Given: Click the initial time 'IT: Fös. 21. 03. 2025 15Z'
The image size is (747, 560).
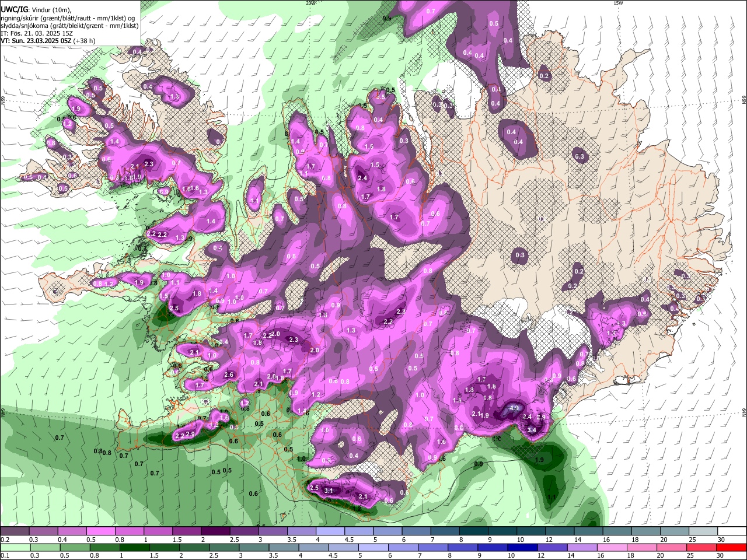Looking at the screenshot, I should click(37, 33).
